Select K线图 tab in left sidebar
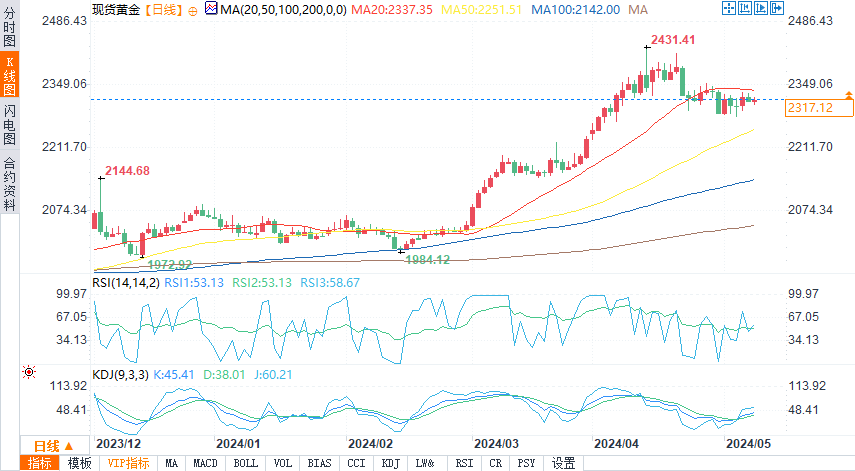Screen dimensions: 855x471 click(9, 75)
